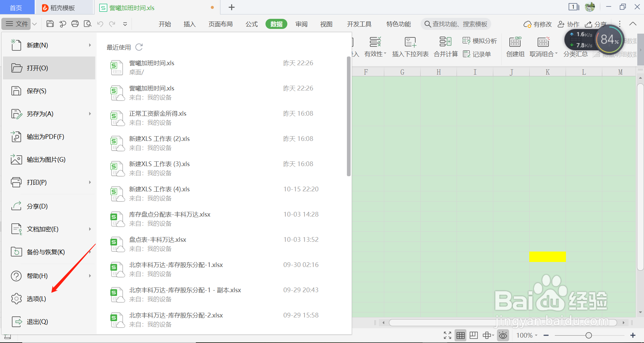Screen dimensions: 644x343
Task: Switch to the 开发工具 ribbon tab
Action: [x=359, y=24]
